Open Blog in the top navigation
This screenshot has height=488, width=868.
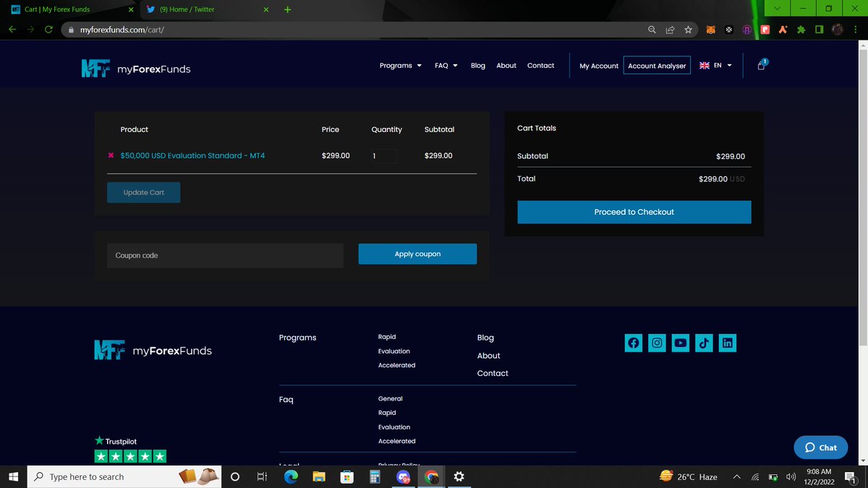(478, 66)
